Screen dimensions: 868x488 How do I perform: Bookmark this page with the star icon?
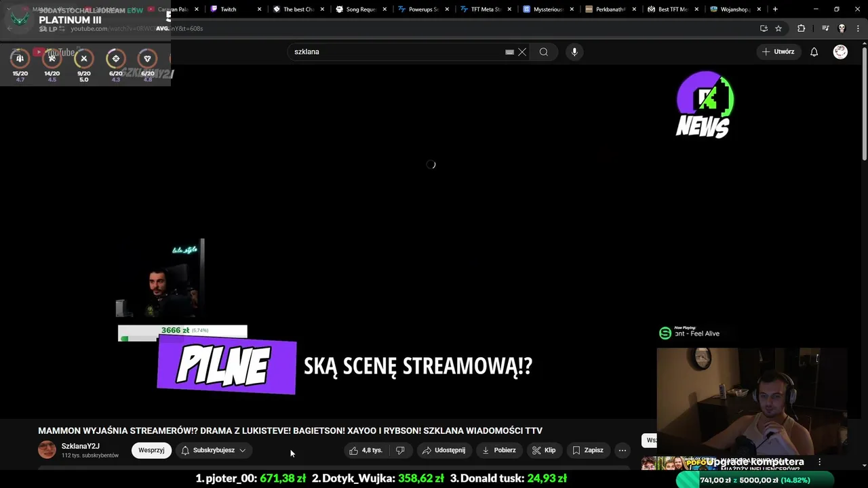click(x=778, y=28)
